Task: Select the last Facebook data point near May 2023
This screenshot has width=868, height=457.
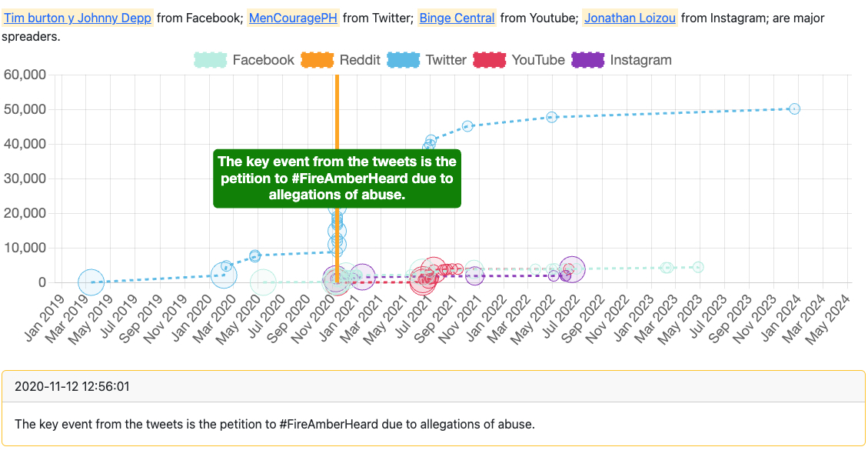Action: (698, 267)
